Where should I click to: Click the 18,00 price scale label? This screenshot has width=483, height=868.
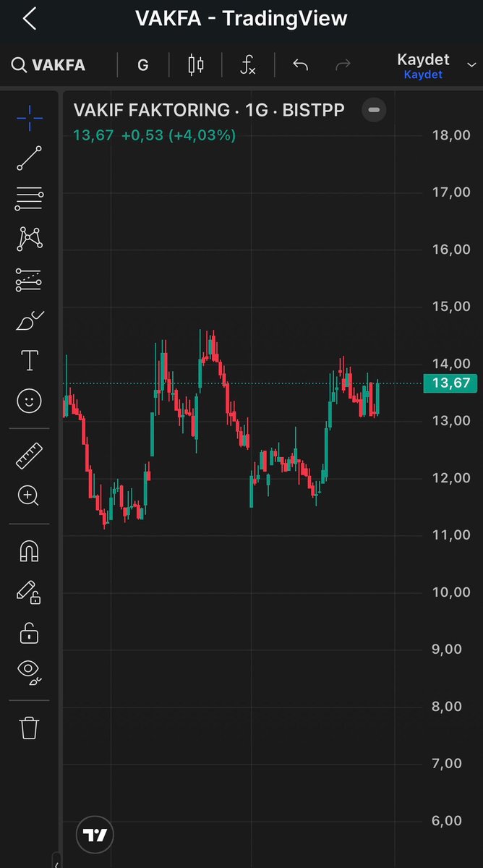point(451,135)
